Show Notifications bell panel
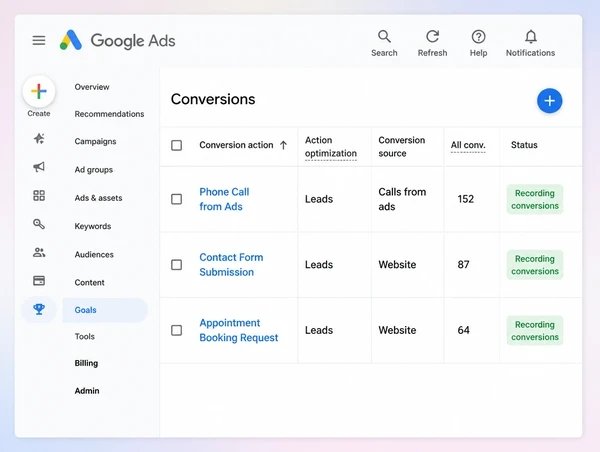600x452 pixels. pos(530,43)
